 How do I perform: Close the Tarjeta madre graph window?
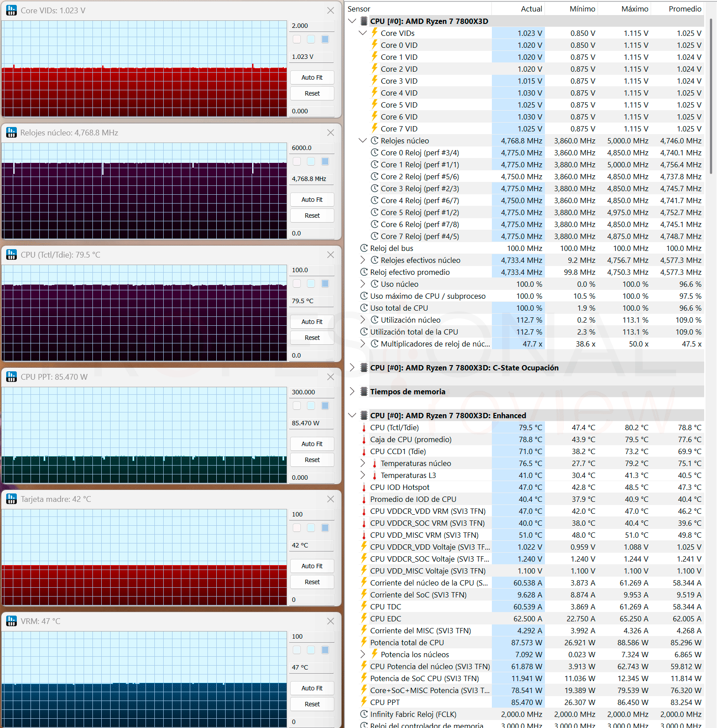(330, 499)
